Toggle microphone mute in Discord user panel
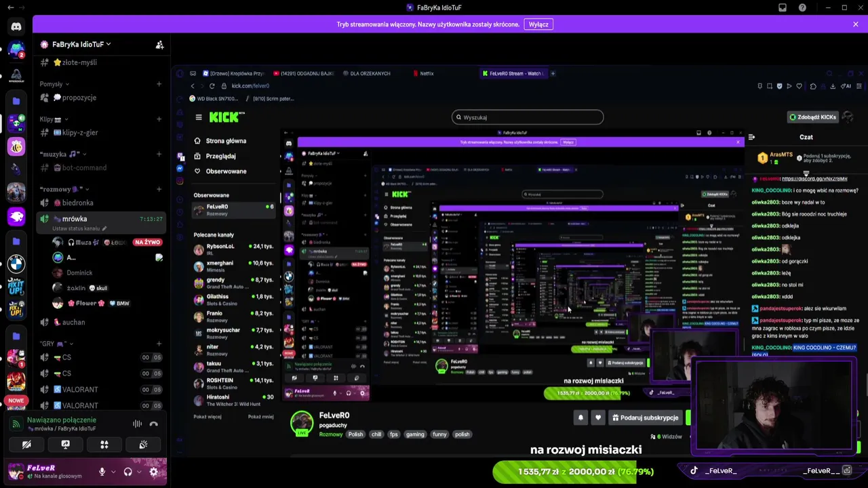This screenshot has width=868, height=488. (x=102, y=472)
